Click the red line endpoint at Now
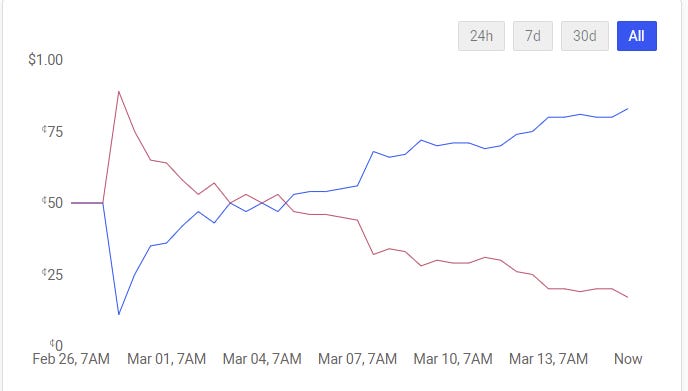 click(x=627, y=297)
